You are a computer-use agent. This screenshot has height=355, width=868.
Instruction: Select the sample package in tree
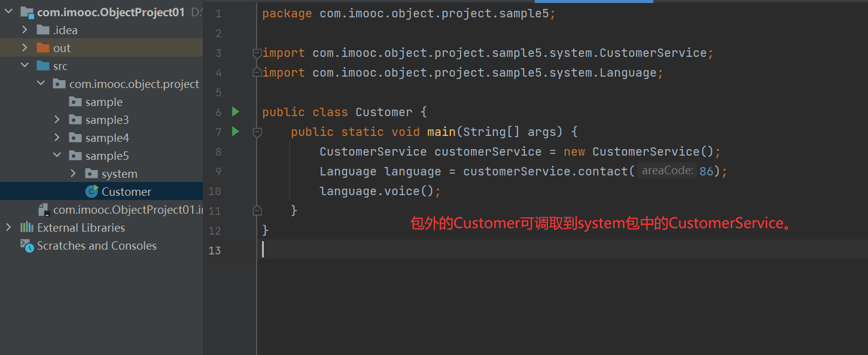coord(103,102)
